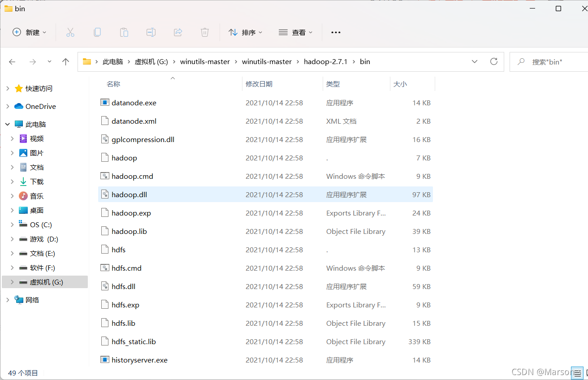Select the file named hadoop.lib
Viewport: 588px width, 380px height.
[129, 232]
